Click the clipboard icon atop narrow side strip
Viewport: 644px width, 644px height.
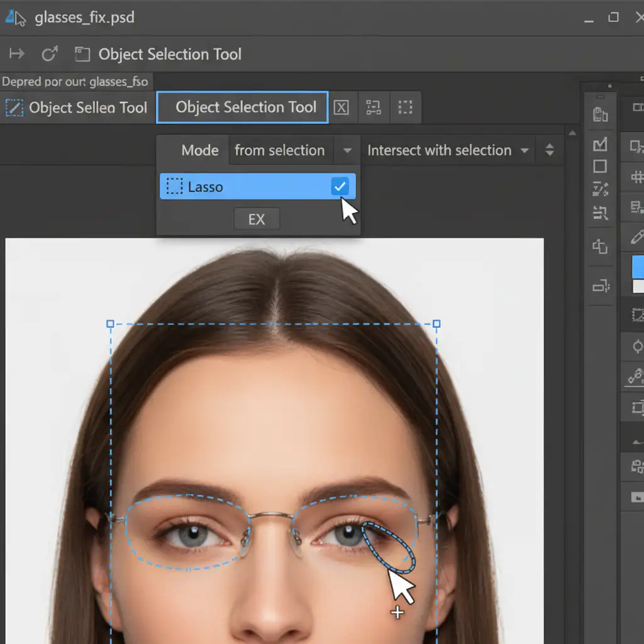pyautogui.click(x=600, y=114)
